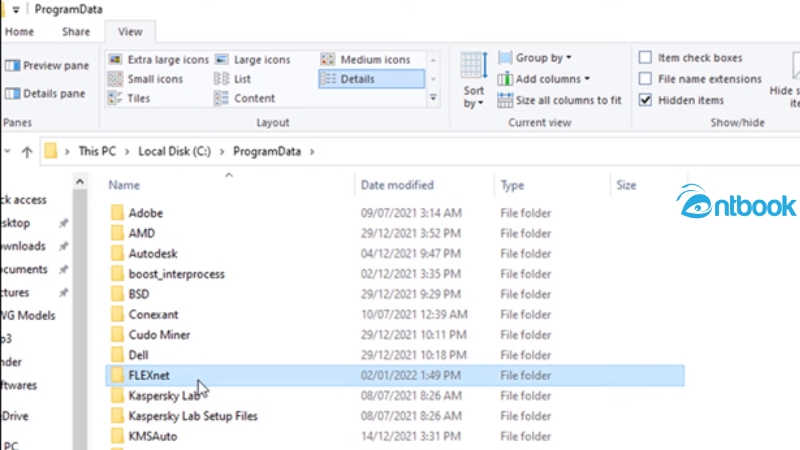This screenshot has width=800, height=450.
Task: Sort by the Name column header
Action: click(124, 185)
